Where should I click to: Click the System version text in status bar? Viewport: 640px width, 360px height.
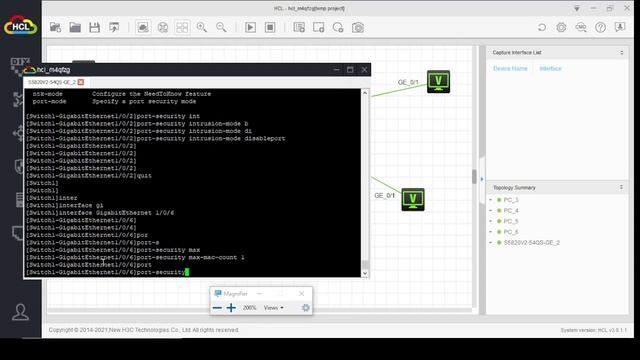(593, 330)
